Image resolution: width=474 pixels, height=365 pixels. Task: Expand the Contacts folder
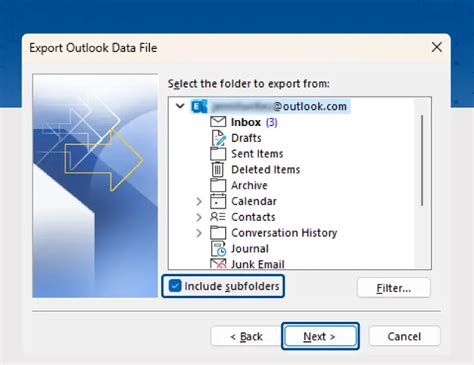[x=199, y=217]
